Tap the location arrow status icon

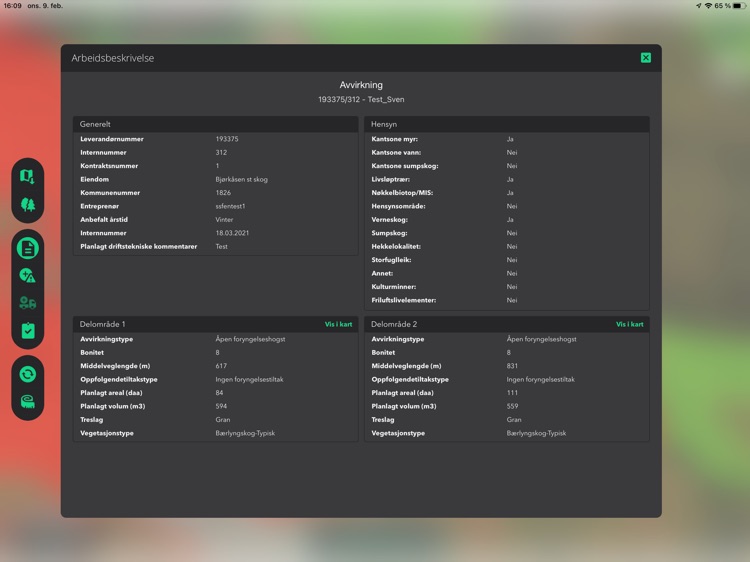click(x=698, y=6)
